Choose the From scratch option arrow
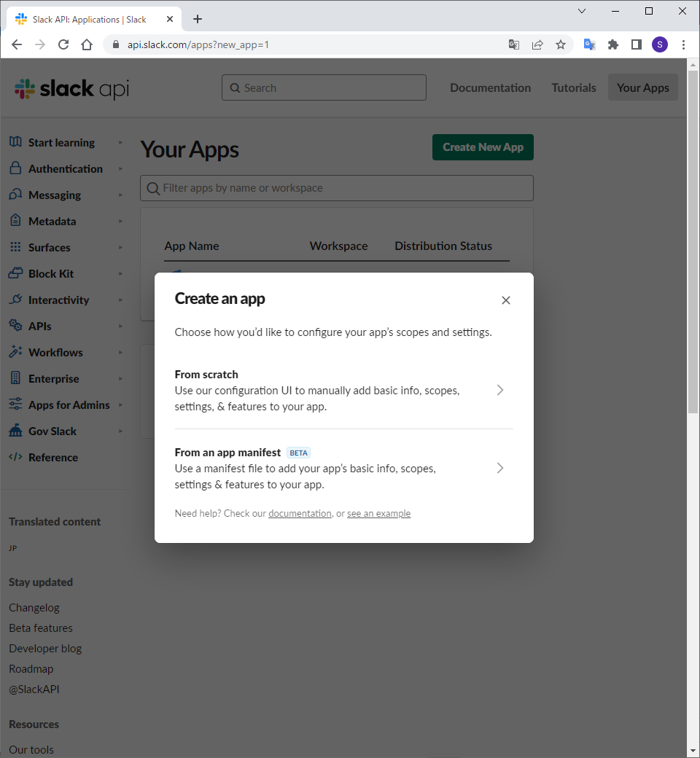 click(500, 390)
